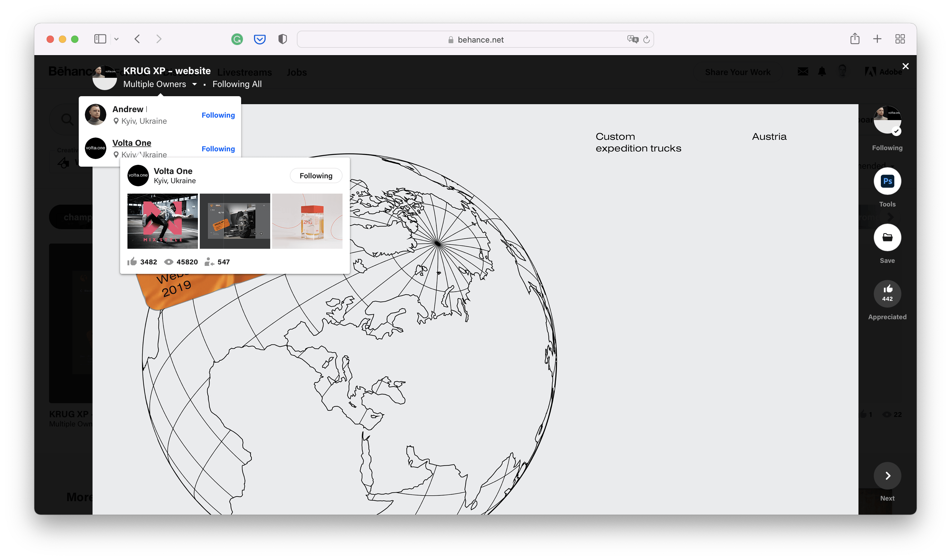Image resolution: width=951 pixels, height=560 pixels.
Task: Focus the behance.net address bar
Action: (x=476, y=39)
